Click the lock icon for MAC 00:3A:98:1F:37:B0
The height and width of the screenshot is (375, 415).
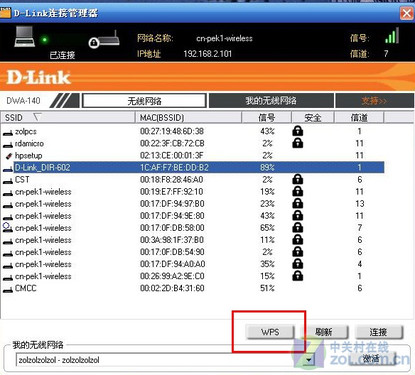tap(298, 240)
